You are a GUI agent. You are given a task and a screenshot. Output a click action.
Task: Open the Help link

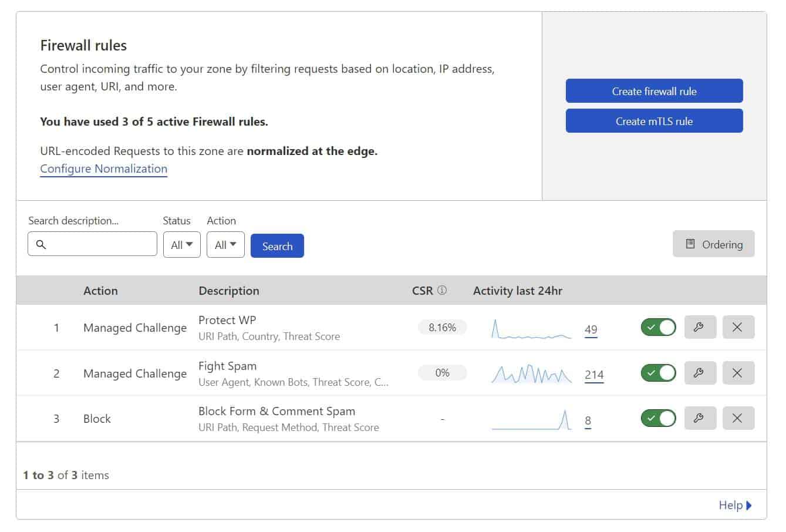click(735, 505)
